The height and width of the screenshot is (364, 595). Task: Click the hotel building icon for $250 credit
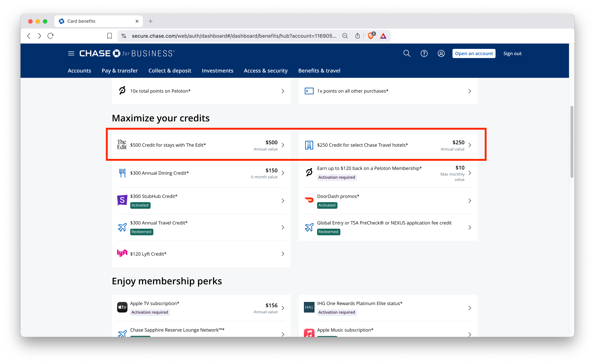[309, 145]
